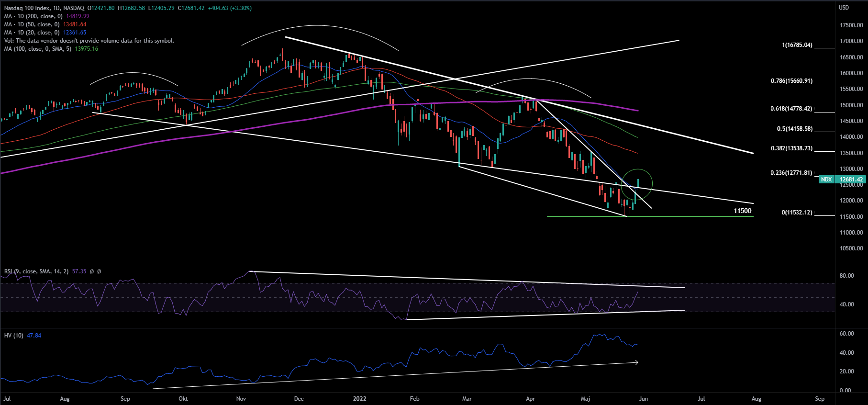Screen dimensions: 868x405
Task: Select the 0.618 Fibonacci level label
Action: (791, 109)
